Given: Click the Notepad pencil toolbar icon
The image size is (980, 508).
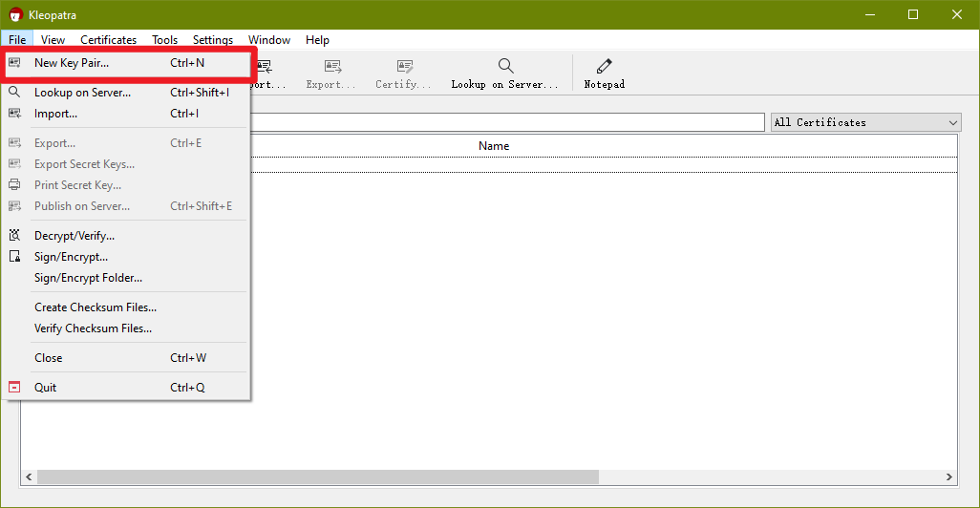Looking at the screenshot, I should click(x=605, y=66).
